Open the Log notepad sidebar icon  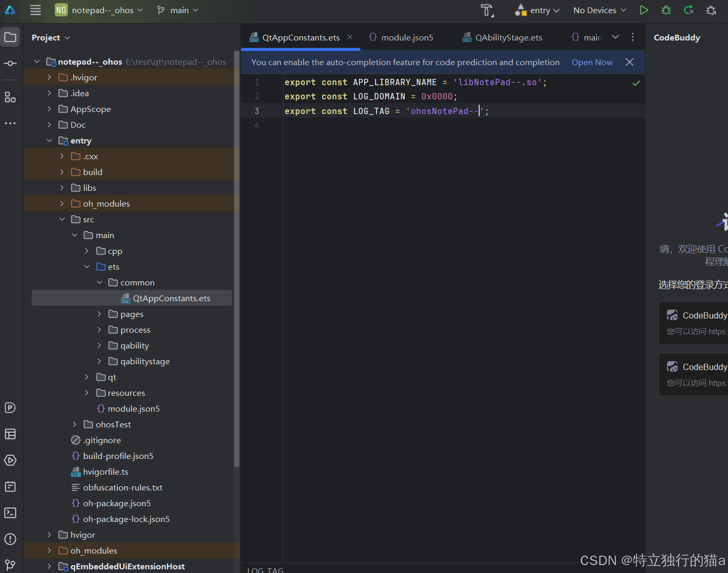10,487
